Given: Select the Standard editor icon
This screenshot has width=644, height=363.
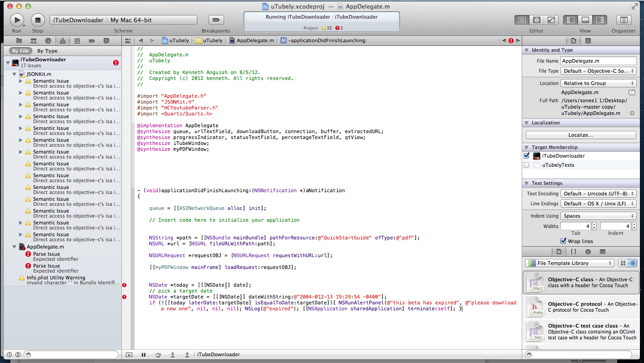Looking at the screenshot, I should (522, 20).
